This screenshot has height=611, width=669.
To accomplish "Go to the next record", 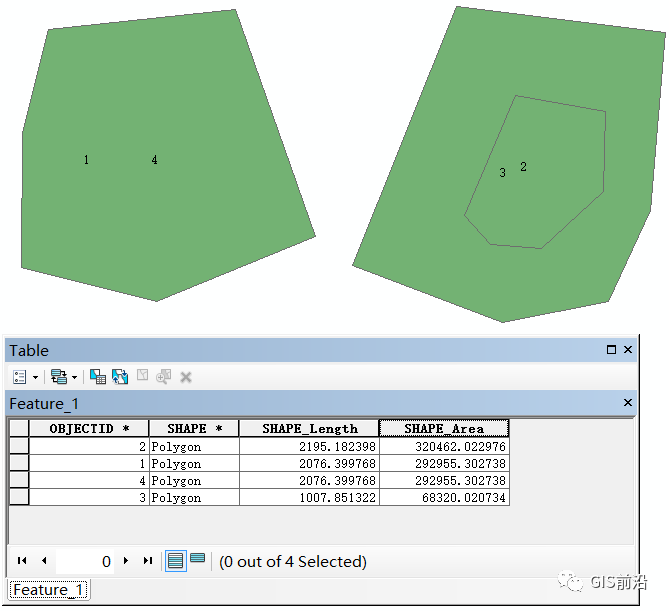I will click(x=125, y=561).
